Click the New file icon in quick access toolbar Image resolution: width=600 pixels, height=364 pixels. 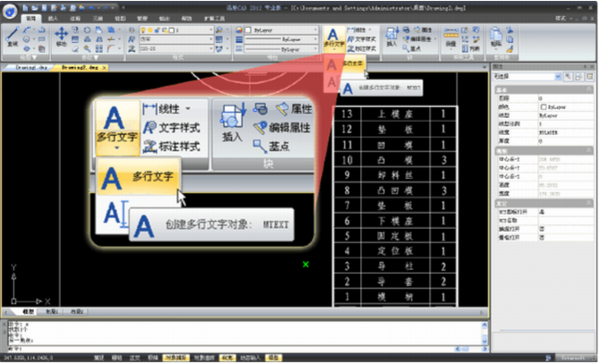coord(25,8)
